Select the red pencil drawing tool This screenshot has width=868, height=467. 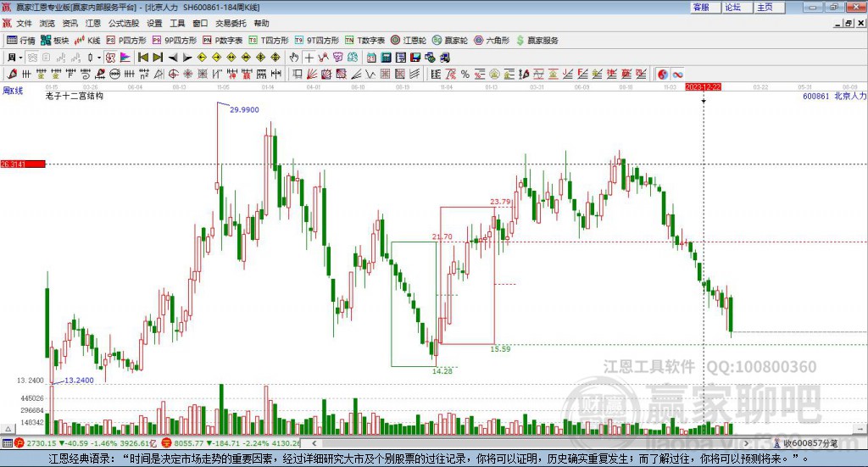pyautogui.click(x=12, y=74)
